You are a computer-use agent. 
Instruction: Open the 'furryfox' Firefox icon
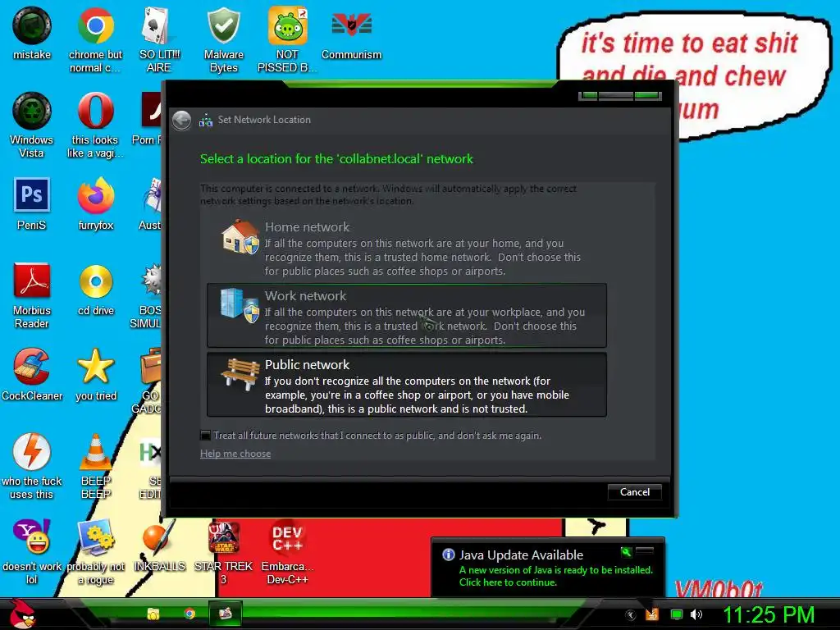(95, 204)
